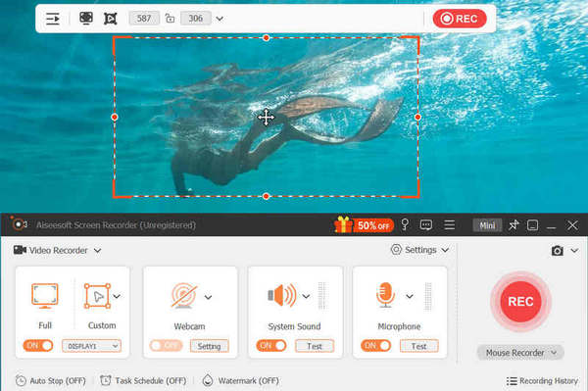Click the height field showing 306
This screenshot has width=588, height=391.
click(195, 18)
